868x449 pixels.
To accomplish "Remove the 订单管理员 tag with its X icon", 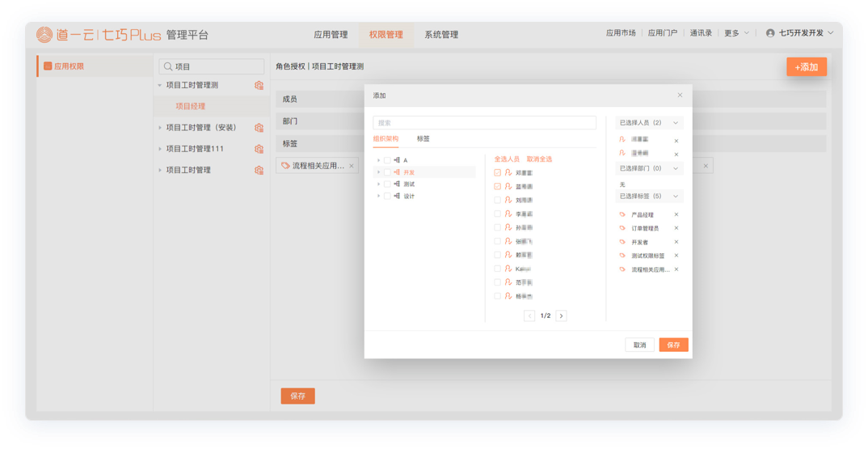I will 676,229.
